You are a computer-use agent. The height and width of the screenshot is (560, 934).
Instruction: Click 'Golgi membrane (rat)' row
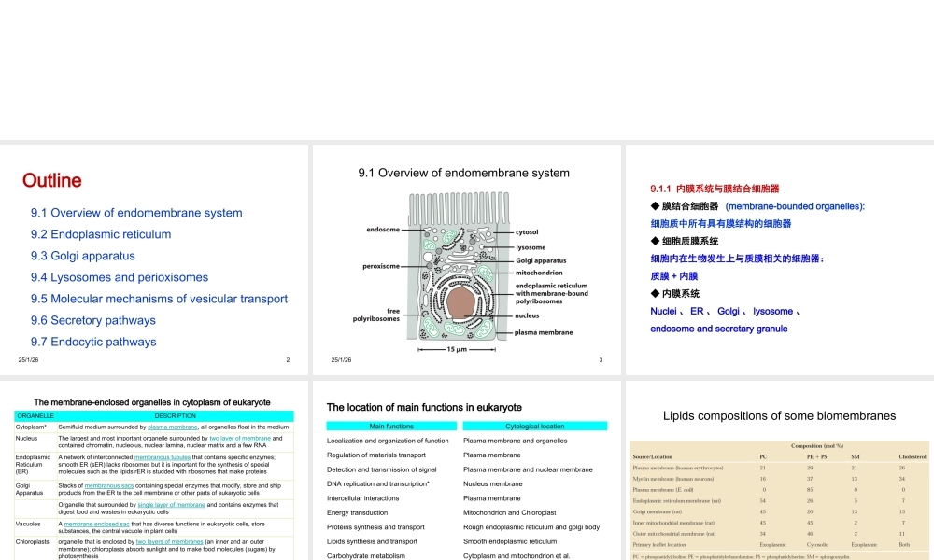[779, 511]
